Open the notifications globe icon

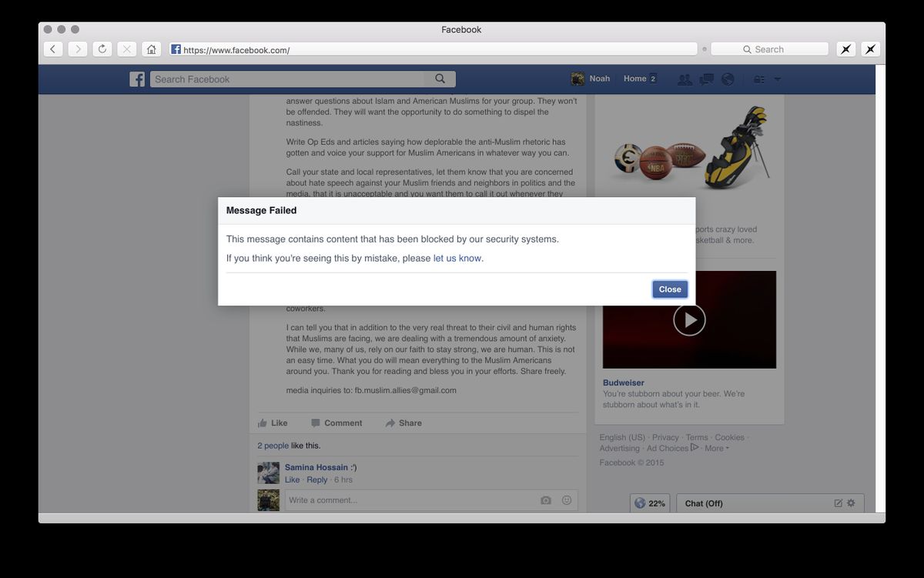[728, 79]
